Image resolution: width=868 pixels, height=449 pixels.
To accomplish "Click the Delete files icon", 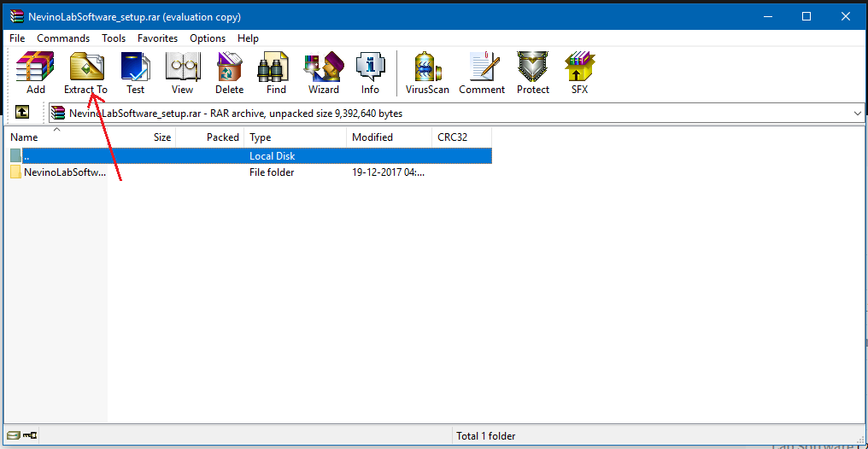I will click(229, 72).
